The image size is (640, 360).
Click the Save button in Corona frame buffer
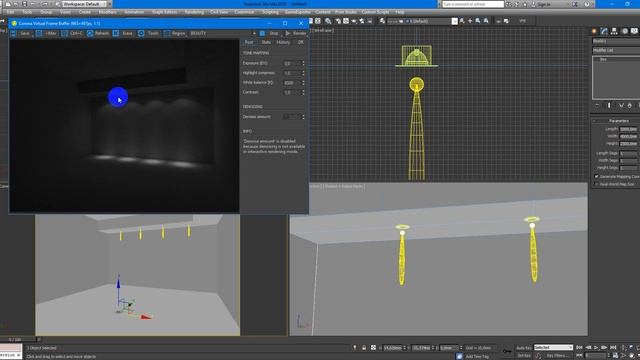[x=21, y=33]
